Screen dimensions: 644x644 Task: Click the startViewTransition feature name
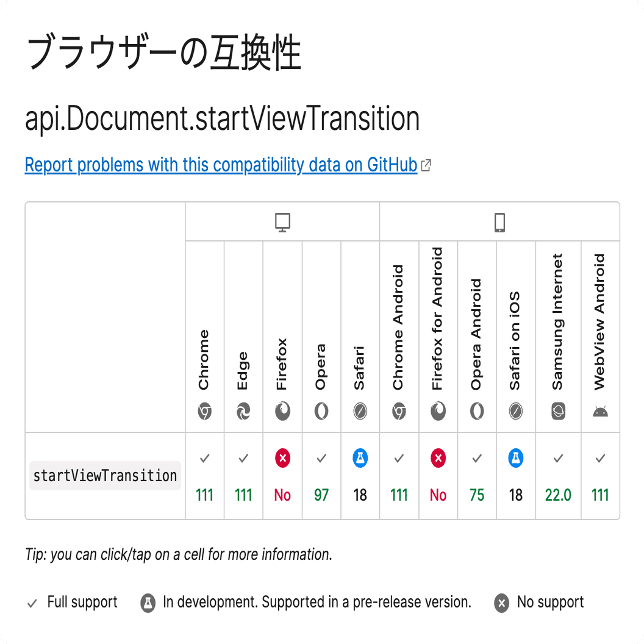(x=105, y=476)
